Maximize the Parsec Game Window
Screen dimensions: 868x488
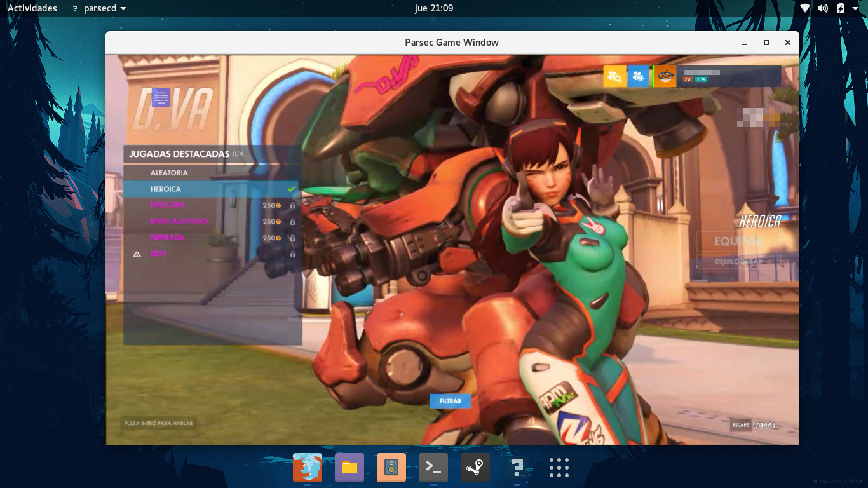click(766, 43)
